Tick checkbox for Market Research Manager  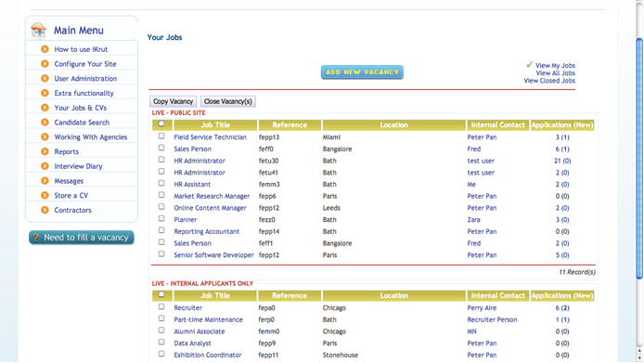(161, 195)
